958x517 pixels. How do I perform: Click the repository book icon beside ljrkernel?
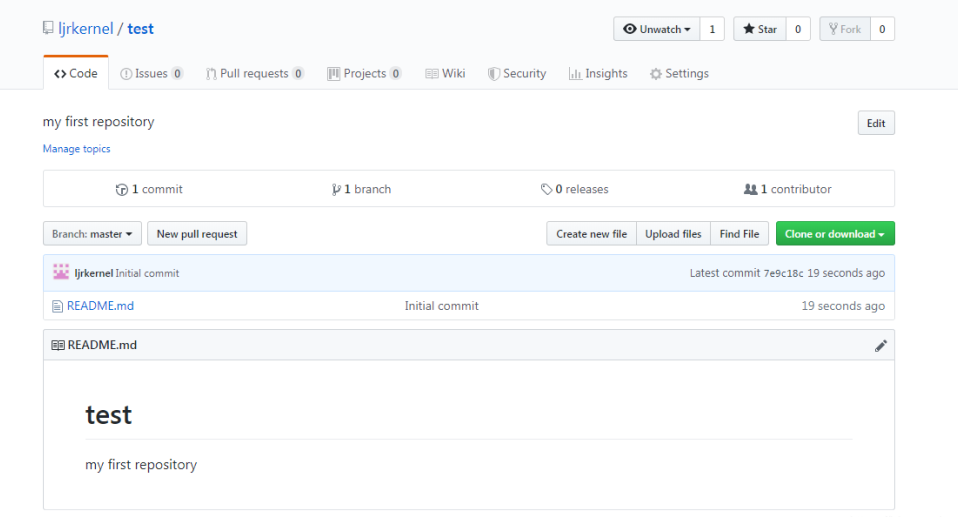48,28
